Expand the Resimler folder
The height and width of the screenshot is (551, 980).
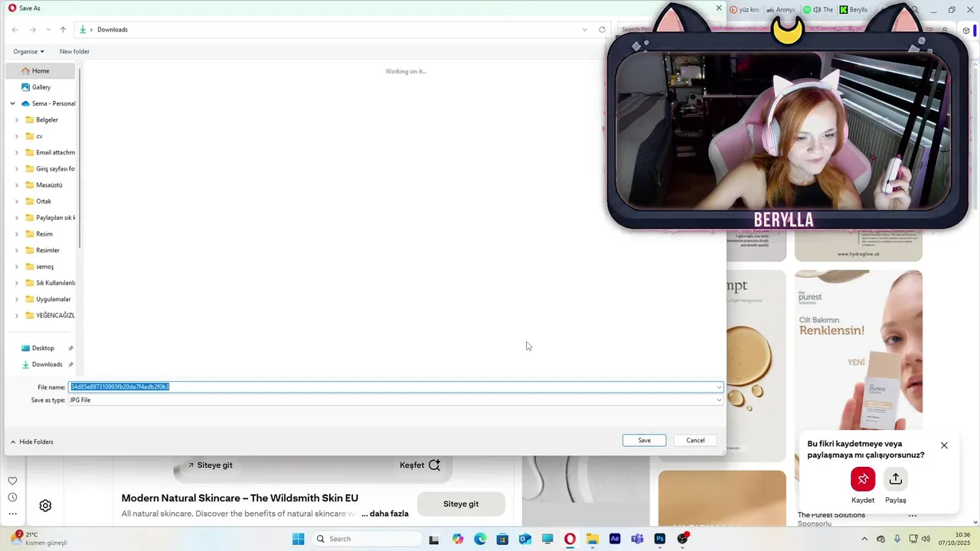pyautogui.click(x=17, y=250)
